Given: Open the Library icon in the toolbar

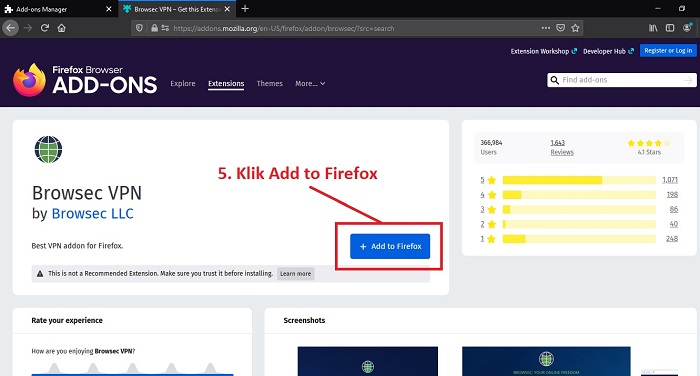Looking at the screenshot, I should click(x=653, y=28).
